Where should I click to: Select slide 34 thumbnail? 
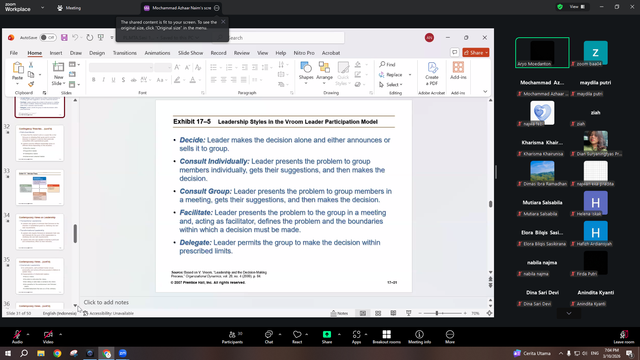(x=40, y=232)
